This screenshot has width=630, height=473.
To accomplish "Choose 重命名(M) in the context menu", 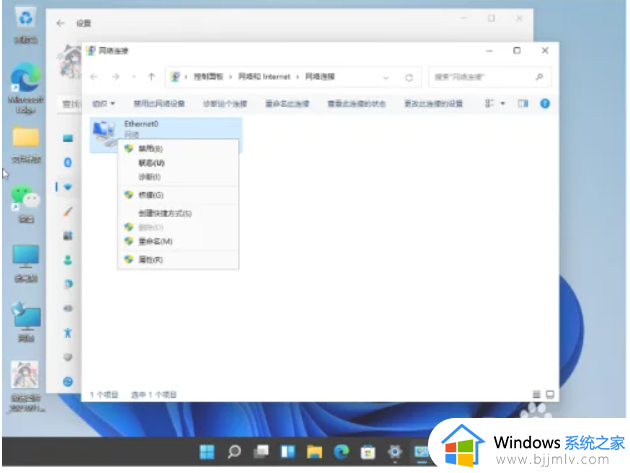I will click(x=178, y=241).
